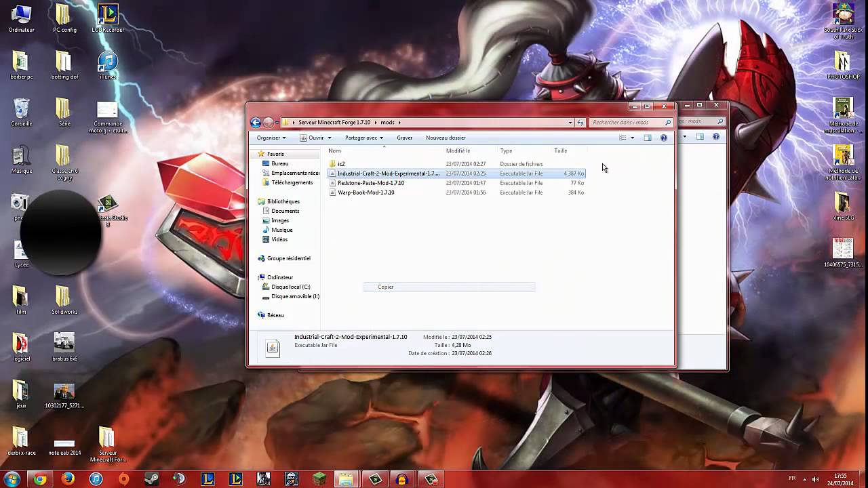
Task: Go back in the mods Explorer window
Action: 256,123
